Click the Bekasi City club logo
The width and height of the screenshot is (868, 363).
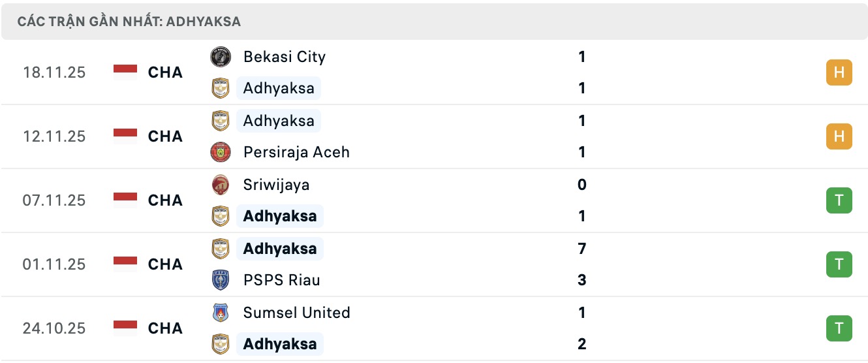coord(221,57)
